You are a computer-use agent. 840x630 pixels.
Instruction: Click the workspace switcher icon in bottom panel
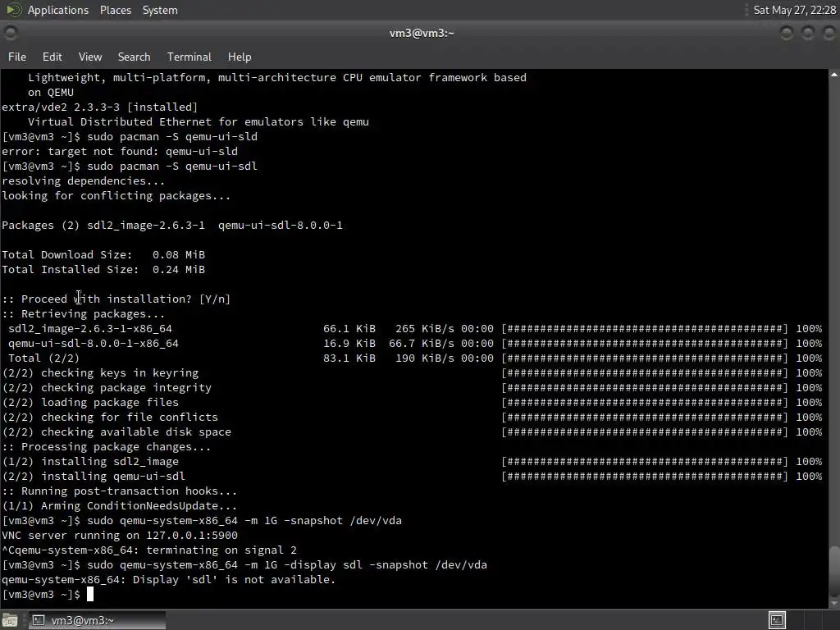point(777,620)
